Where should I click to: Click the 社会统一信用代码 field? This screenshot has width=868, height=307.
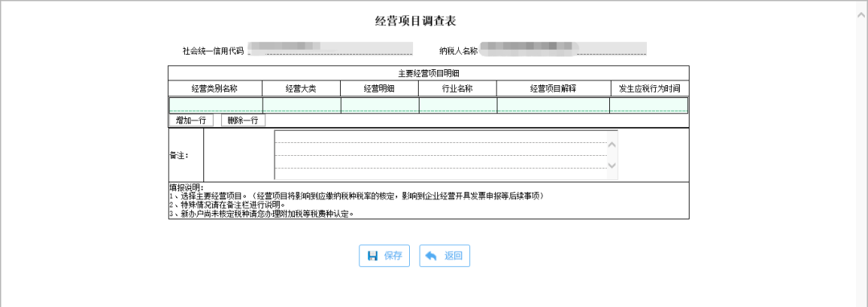(330, 49)
